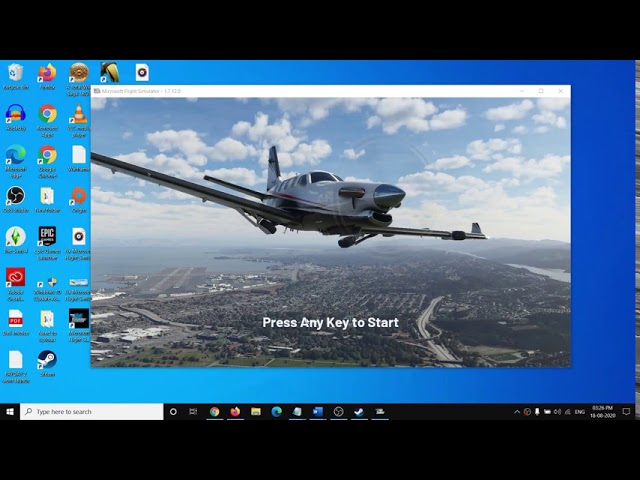
Task: Open the Firefox desktop shortcut
Action: click(47, 76)
